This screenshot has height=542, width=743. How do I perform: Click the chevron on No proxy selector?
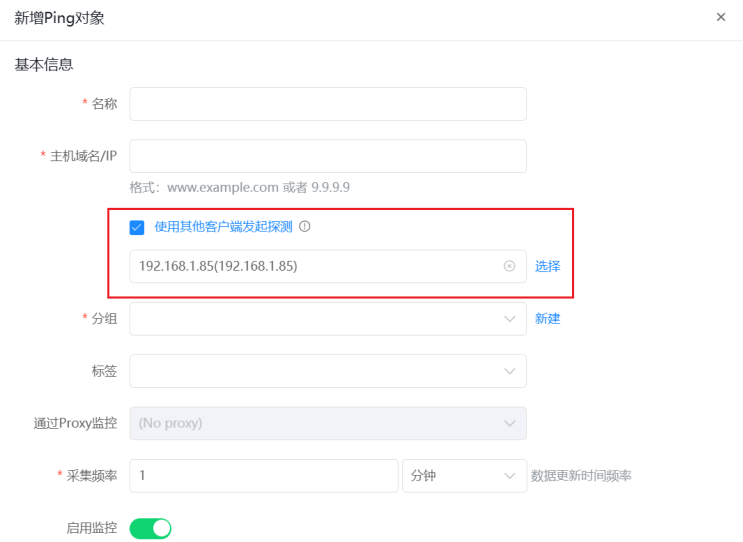(510, 423)
